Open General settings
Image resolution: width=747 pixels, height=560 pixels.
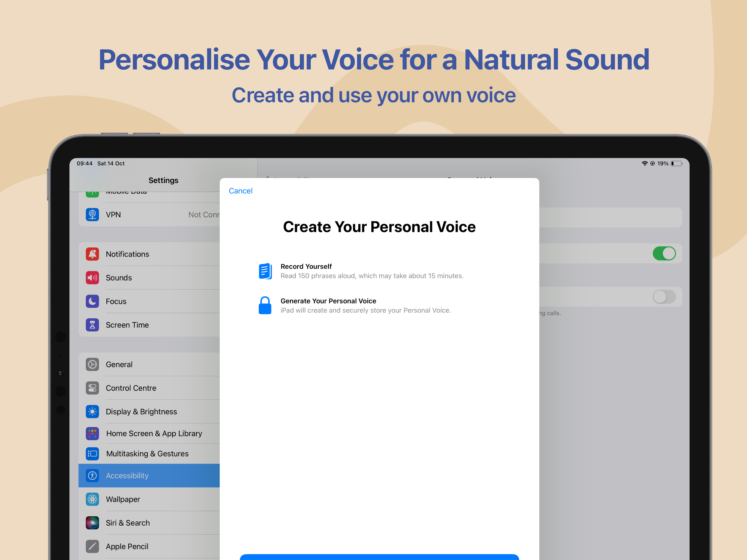point(149,364)
